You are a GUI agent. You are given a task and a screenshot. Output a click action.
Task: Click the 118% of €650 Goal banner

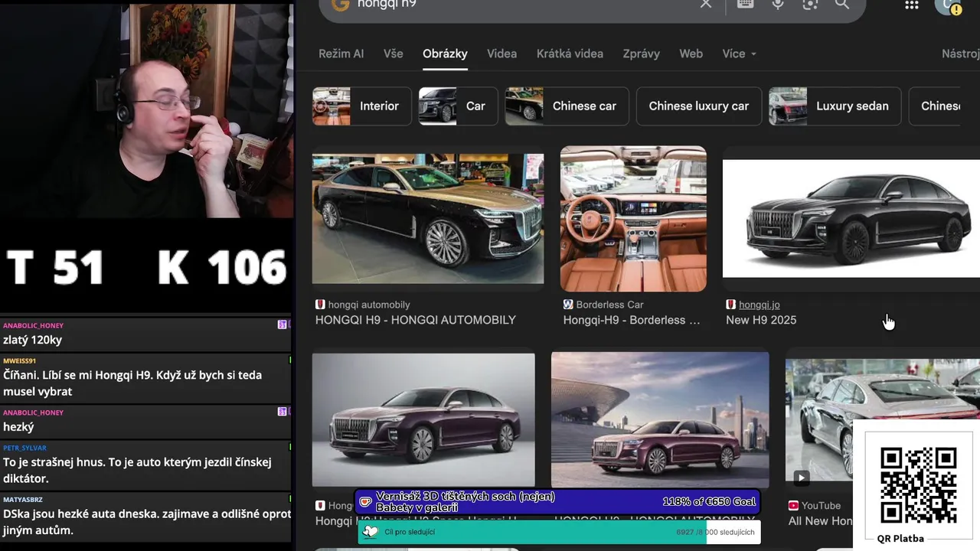click(559, 502)
